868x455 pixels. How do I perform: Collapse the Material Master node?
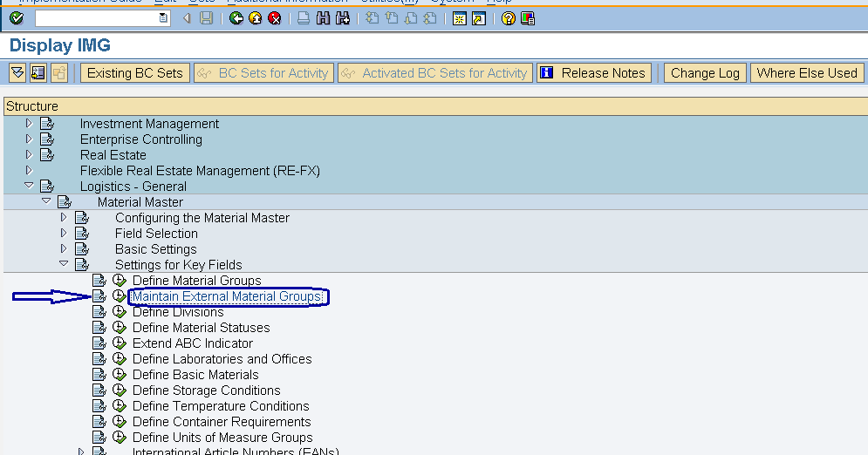click(x=46, y=201)
